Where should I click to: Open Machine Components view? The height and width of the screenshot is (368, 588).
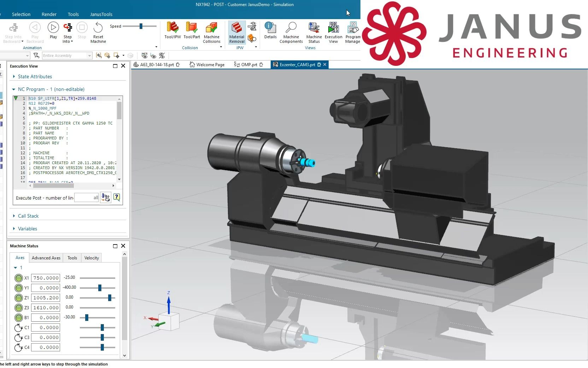click(x=291, y=33)
